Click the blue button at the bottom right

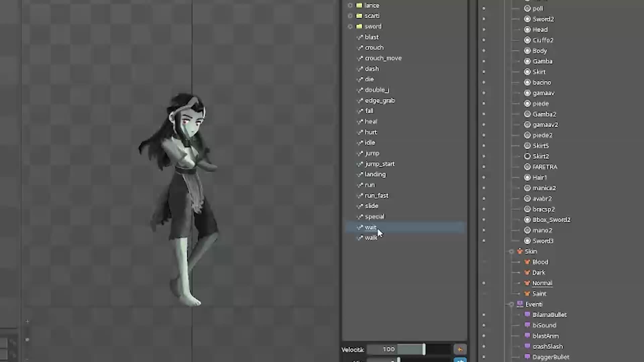(x=460, y=361)
